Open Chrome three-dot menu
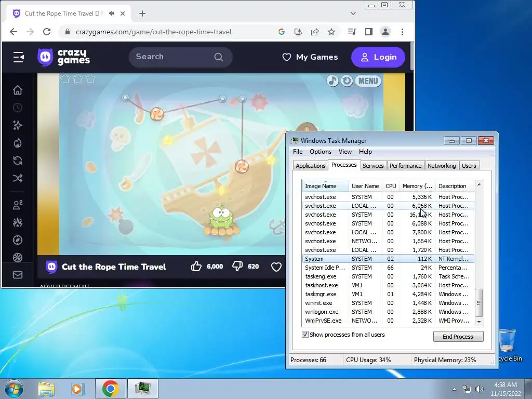The height and width of the screenshot is (399, 532). [x=403, y=32]
